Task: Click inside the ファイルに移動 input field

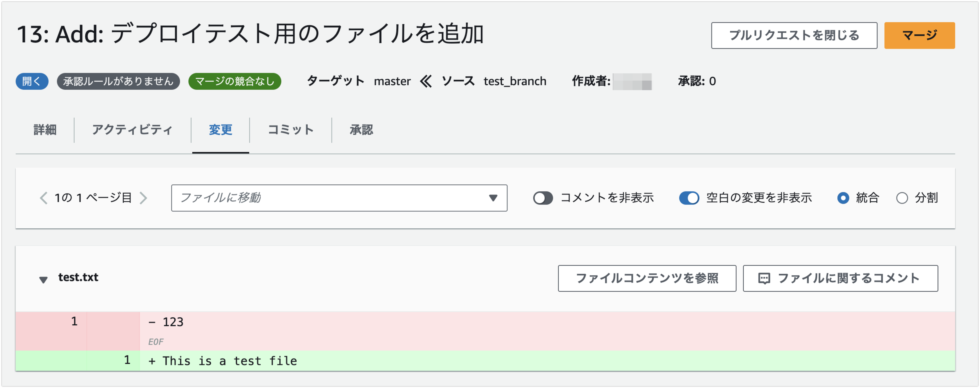Action: pyautogui.click(x=327, y=198)
